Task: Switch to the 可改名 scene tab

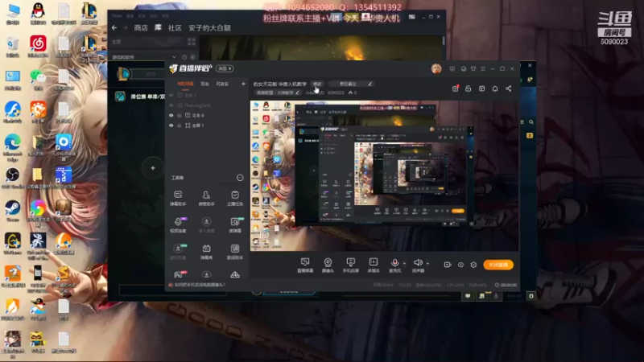Action: (222, 84)
